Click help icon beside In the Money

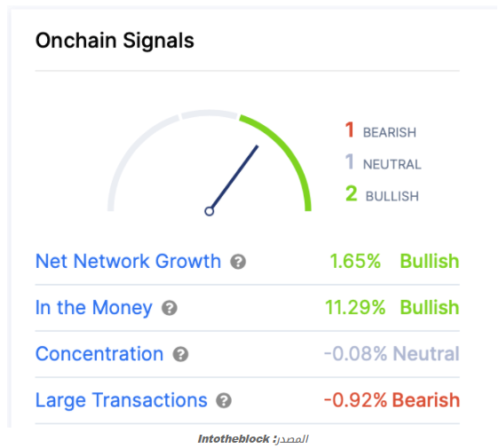point(170,308)
